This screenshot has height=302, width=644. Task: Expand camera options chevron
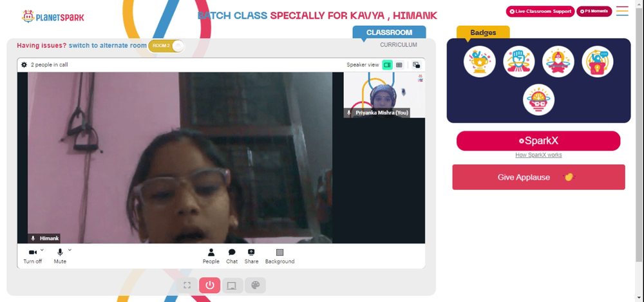42,250
